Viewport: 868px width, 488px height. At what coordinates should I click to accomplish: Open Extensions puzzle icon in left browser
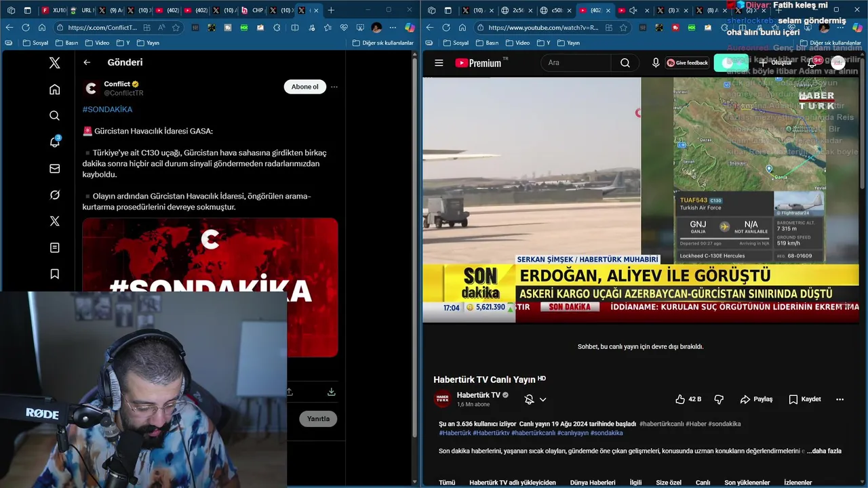277,28
